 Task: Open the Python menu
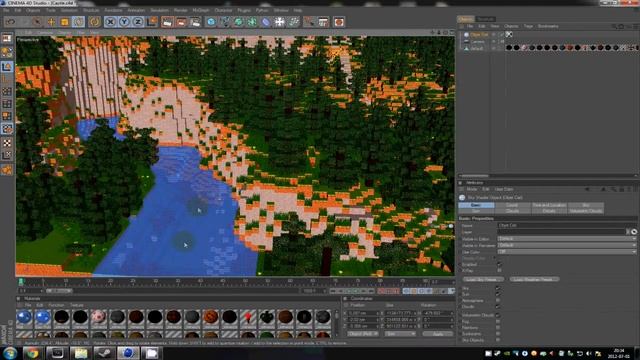click(x=262, y=10)
